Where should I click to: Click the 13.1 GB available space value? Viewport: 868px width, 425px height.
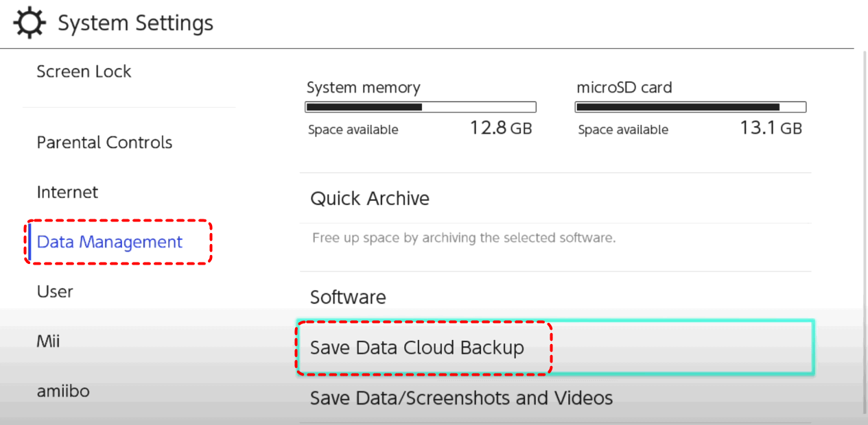pyautogui.click(x=771, y=127)
